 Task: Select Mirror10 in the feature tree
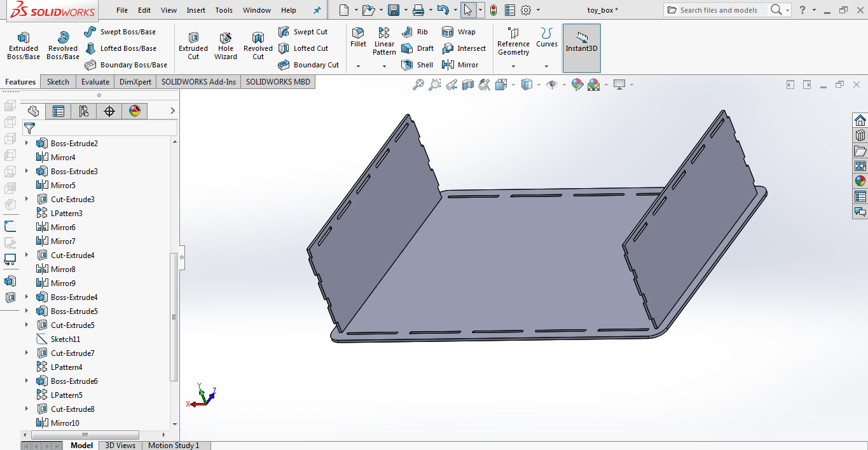(x=65, y=423)
